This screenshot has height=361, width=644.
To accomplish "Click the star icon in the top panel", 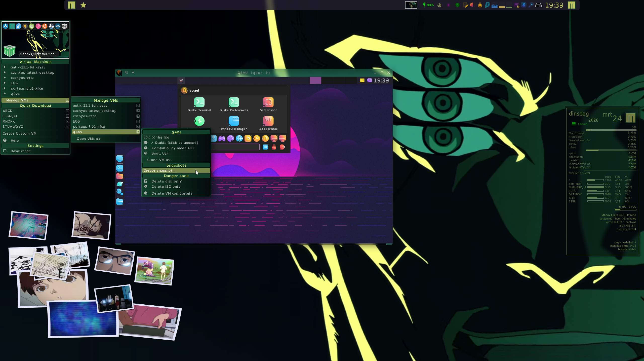I will click(x=83, y=5).
